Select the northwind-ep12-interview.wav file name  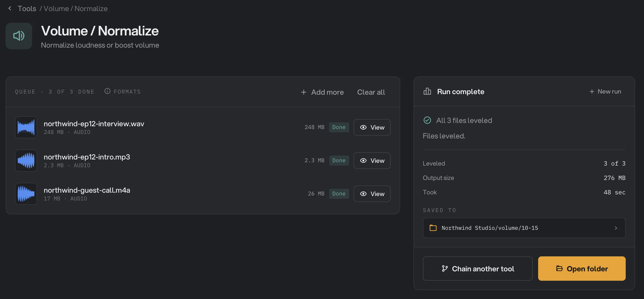point(94,124)
